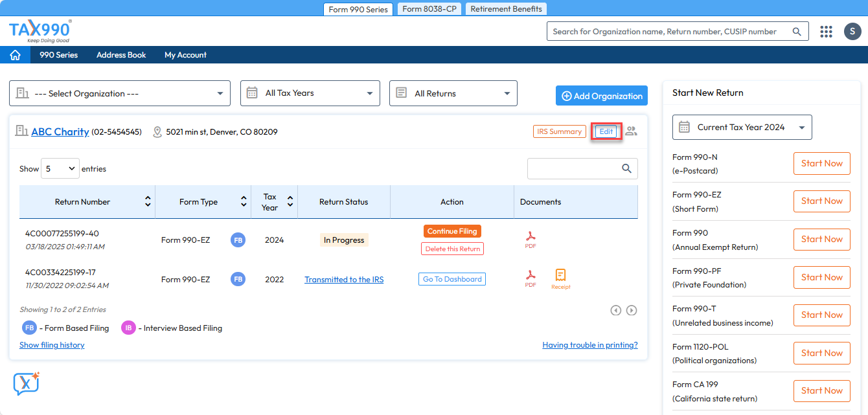This screenshot has width=868, height=415.
Task: Sort by Return Number column arrows
Action: [148, 202]
